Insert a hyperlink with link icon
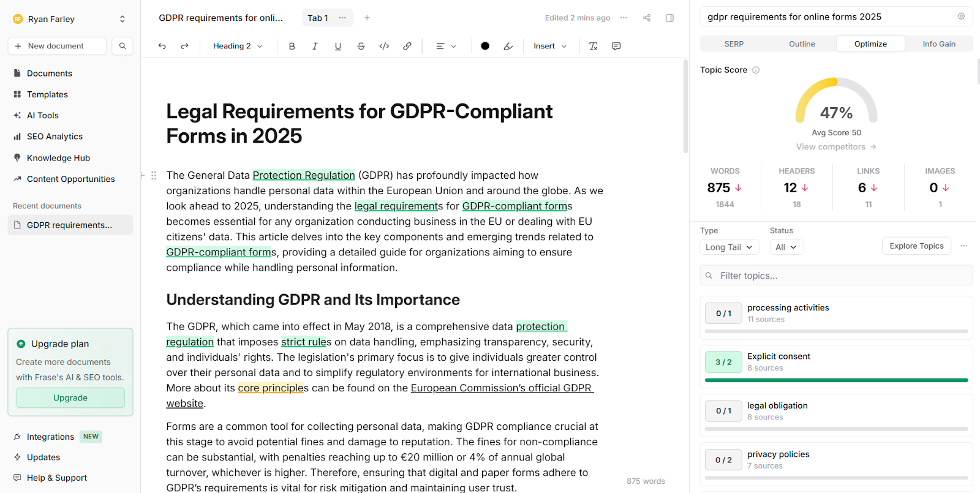980x493 pixels. pos(407,46)
